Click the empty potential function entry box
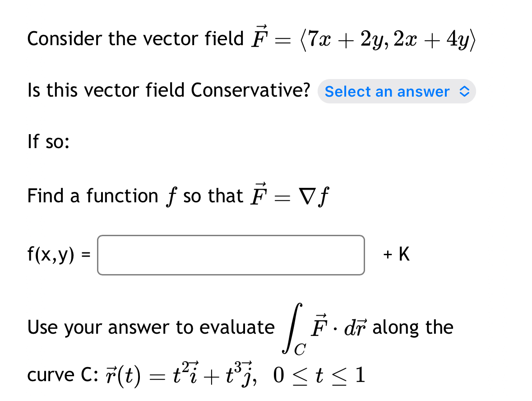 [x=230, y=255]
